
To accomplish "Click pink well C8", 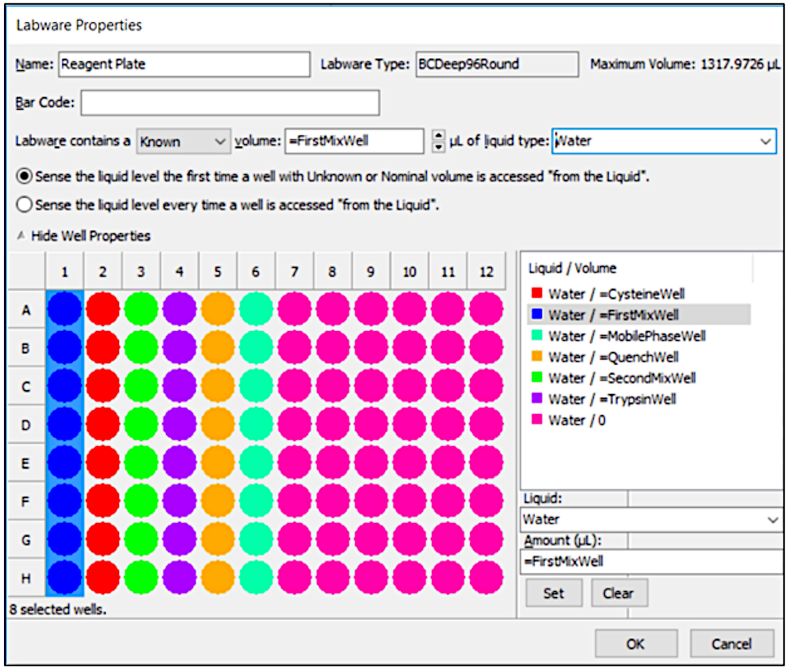I will tap(332, 386).
